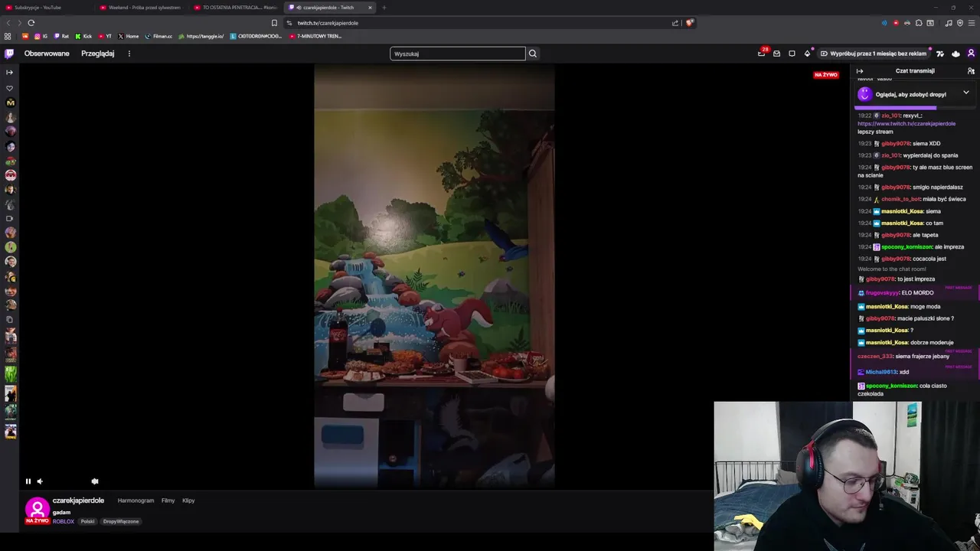This screenshot has width=980, height=551.
Task: Open the Bits diamond icon
Action: [x=807, y=54]
